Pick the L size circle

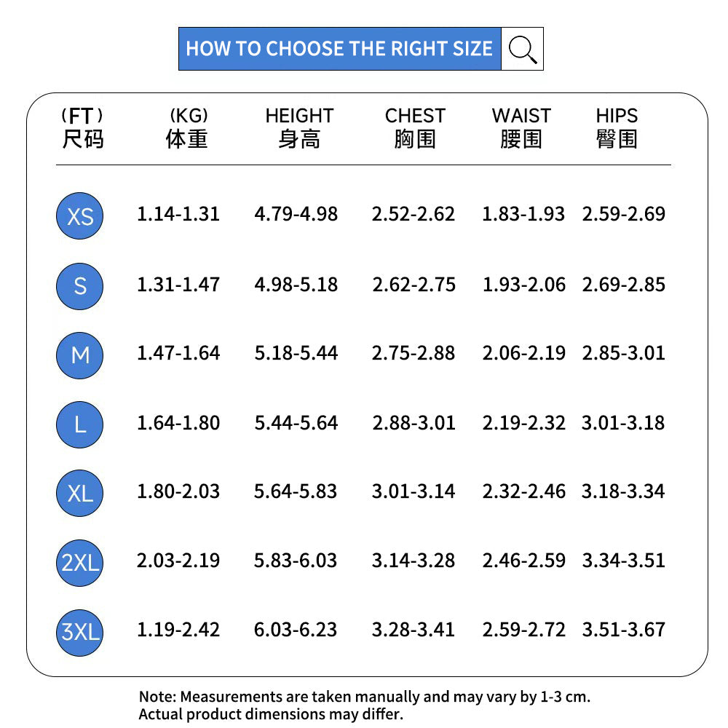click(80, 424)
